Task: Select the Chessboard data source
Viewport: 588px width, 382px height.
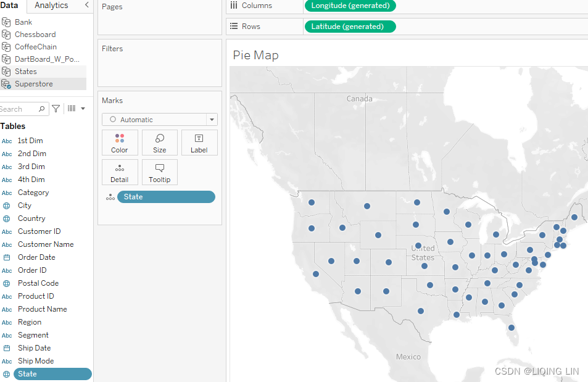Action: [x=35, y=35]
